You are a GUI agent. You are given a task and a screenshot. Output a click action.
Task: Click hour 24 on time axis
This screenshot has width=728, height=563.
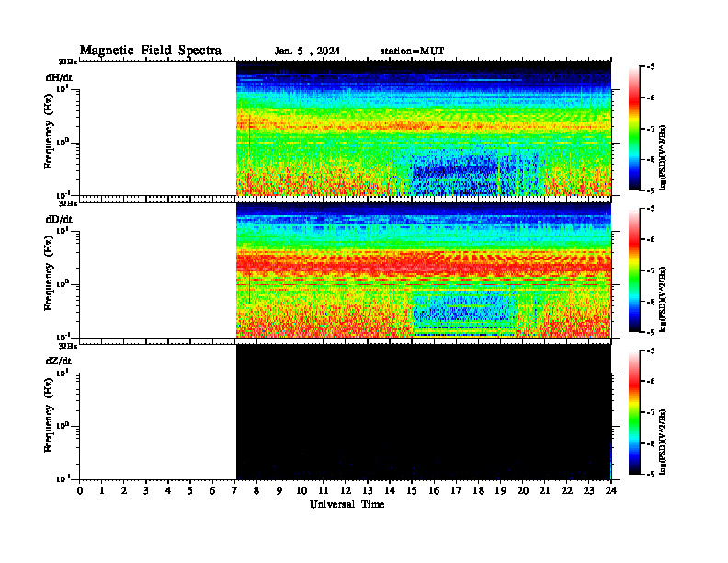click(x=611, y=491)
